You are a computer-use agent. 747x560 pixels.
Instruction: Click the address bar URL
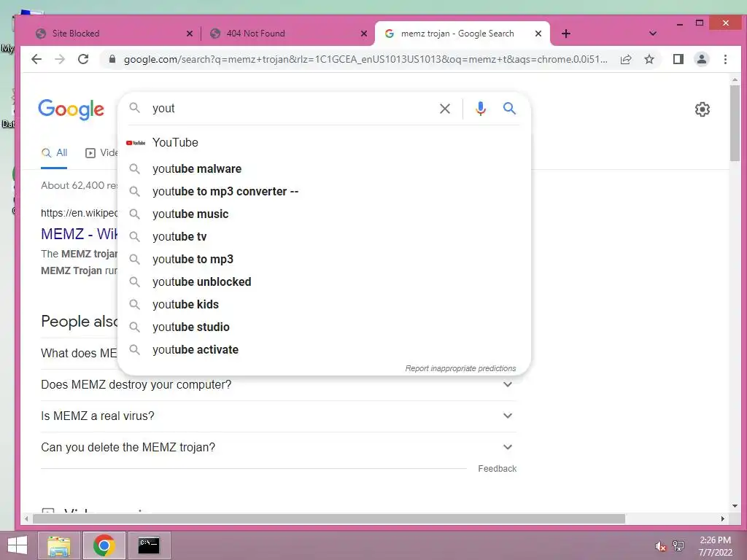pos(365,60)
